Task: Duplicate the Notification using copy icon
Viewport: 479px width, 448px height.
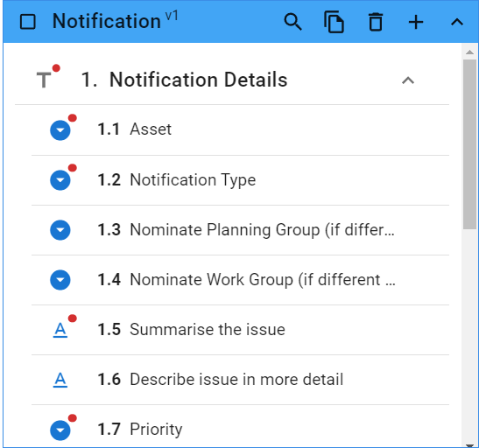Action: 334,22
